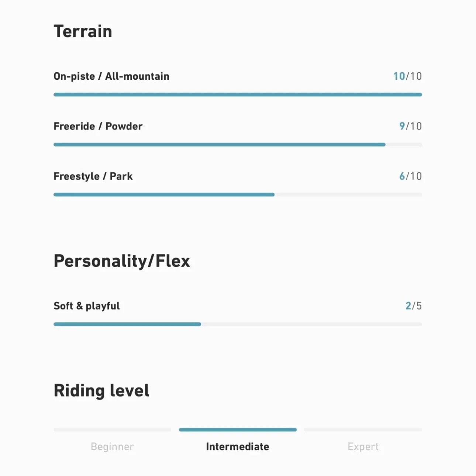This screenshot has height=476, width=476.
Task: Select the Soft & playful label
Action: click(87, 306)
